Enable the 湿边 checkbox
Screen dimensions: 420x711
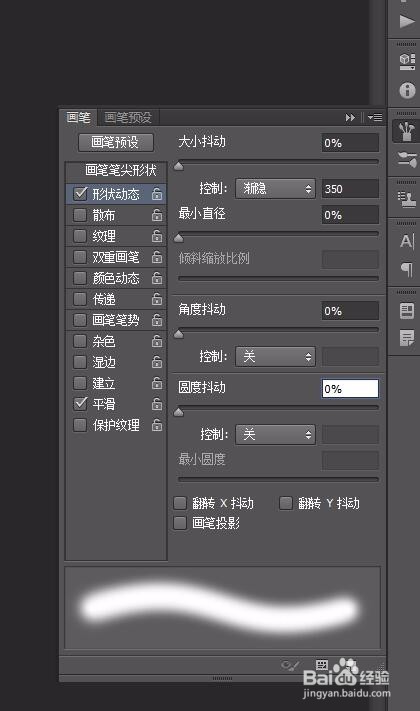(x=80, y=362)
